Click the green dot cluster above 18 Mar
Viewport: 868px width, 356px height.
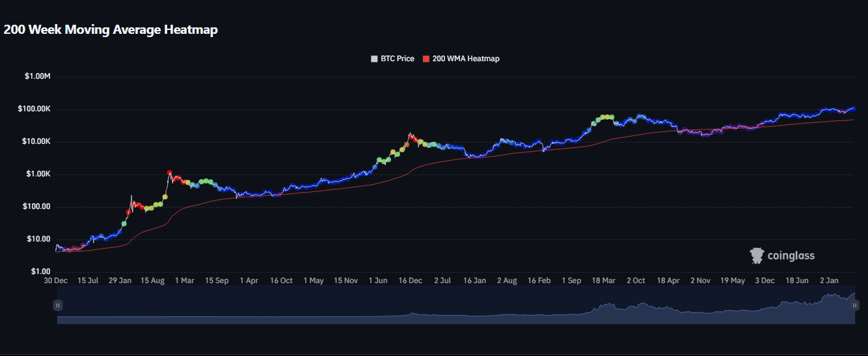coord(606,117)
